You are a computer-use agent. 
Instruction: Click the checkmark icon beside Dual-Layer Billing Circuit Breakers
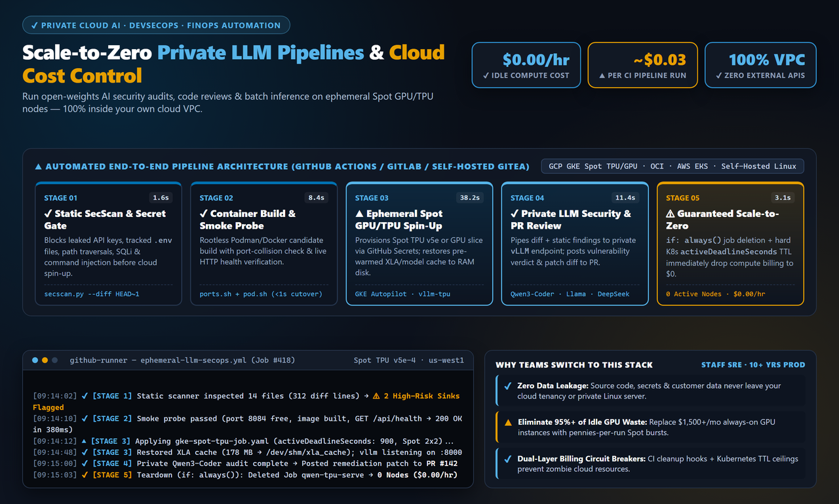coord(508,459)
